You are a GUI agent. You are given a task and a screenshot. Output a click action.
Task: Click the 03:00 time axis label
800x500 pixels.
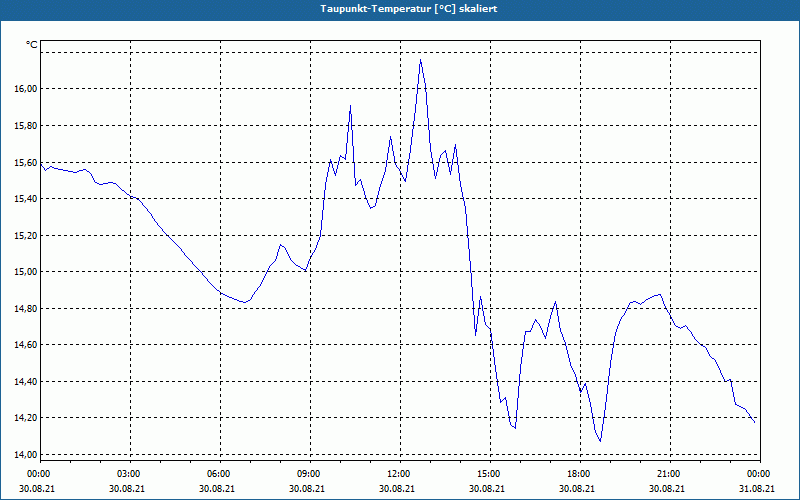tap(131, 474)
